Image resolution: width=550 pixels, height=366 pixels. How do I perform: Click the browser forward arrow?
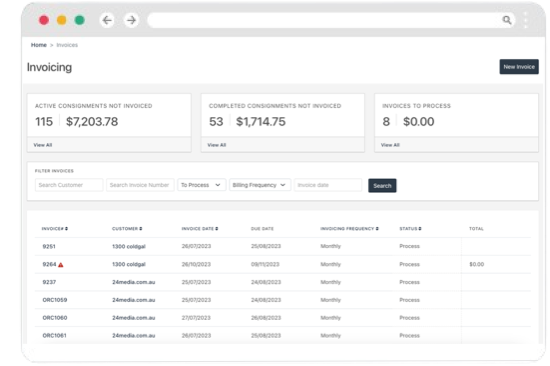[x=131, y=20]
